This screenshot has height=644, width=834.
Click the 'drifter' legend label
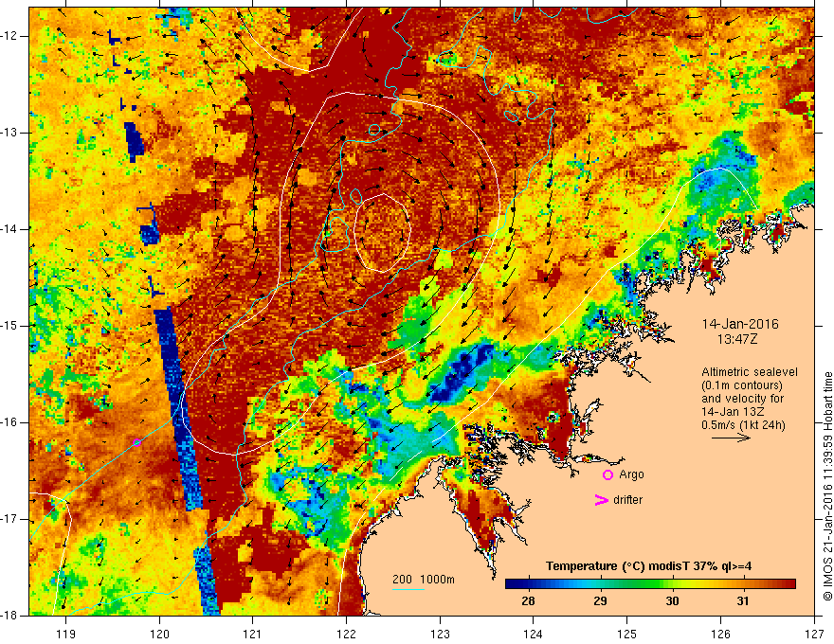click(x=627, y=500)
